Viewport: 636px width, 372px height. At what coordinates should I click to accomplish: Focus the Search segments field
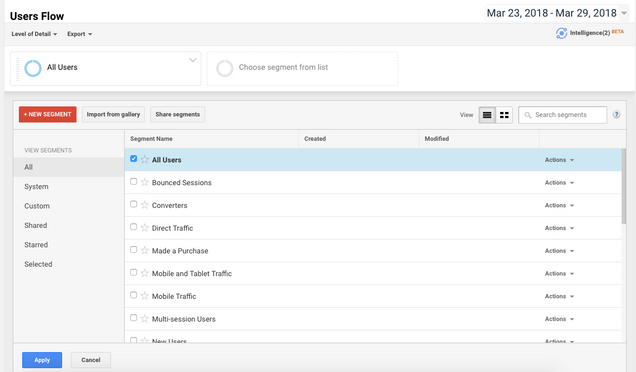coord(563,115)
